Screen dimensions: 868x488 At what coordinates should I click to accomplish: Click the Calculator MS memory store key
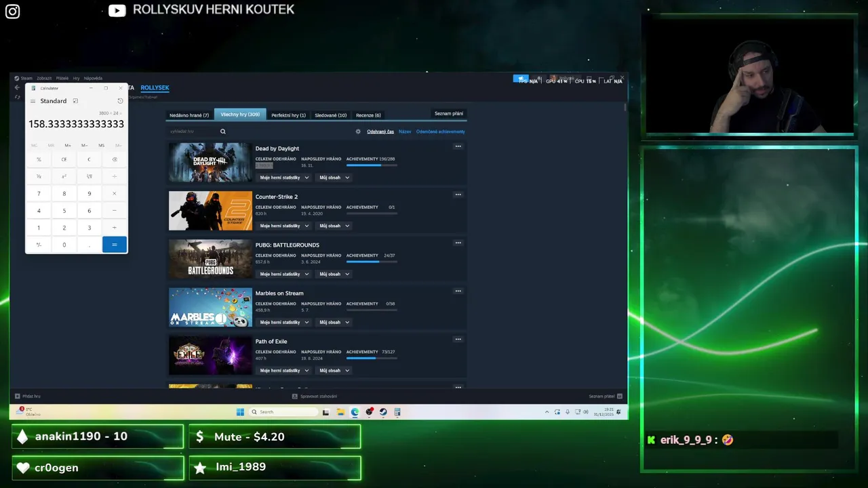[101, 145]
